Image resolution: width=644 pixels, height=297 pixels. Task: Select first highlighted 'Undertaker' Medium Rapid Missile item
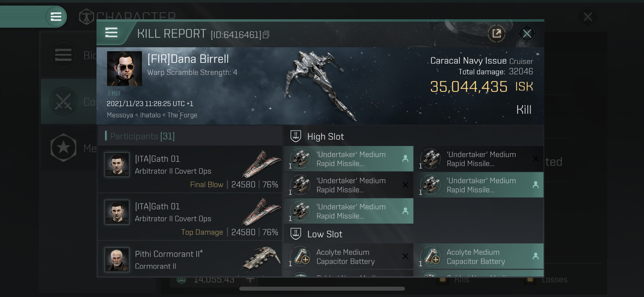tap(348, 159)
